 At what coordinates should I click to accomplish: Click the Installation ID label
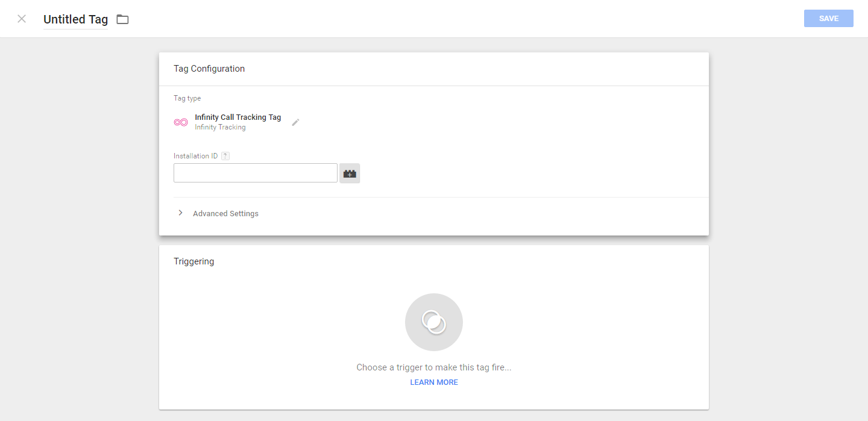coord(196,156)
